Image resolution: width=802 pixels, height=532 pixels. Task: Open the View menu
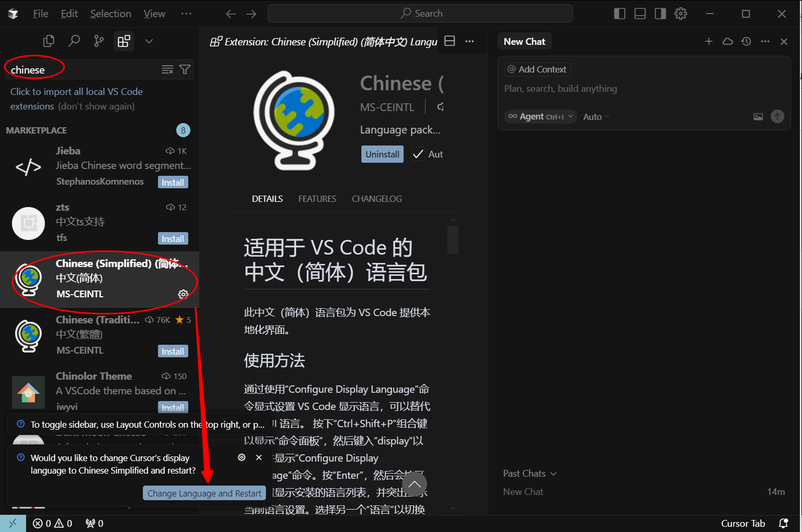[154, 13]
